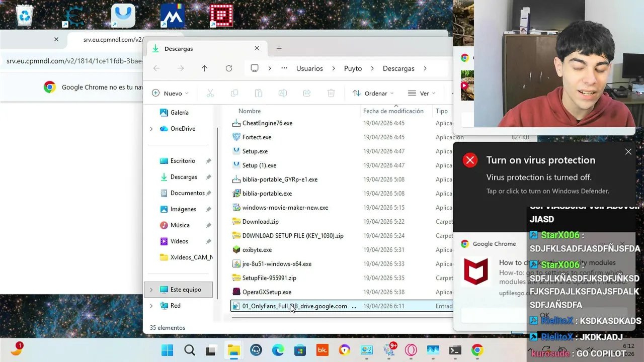Click the Share icon in Explorer toolbar
The image size is (644, 362).
(307, 93)
